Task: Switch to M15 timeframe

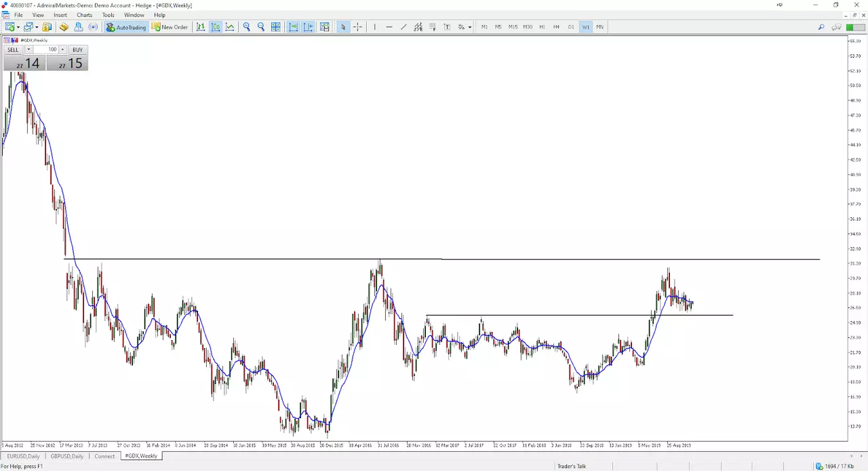Action: tap(513, 27)
